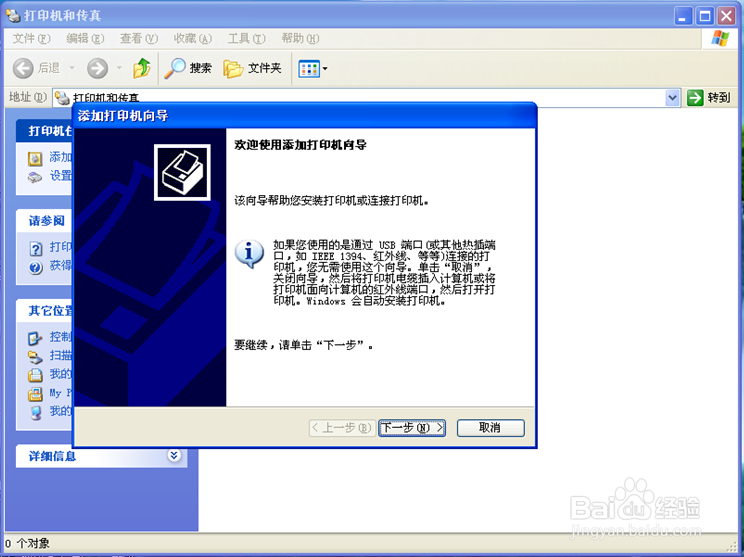Toggle the Folders (文件夹) pane
Screen dimensions: 744x557
[x=252, y=68]
